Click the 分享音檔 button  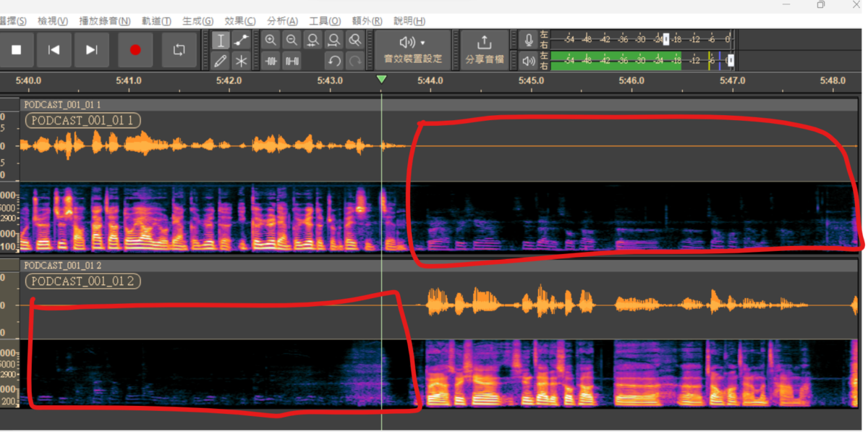[x=485, y=50]
